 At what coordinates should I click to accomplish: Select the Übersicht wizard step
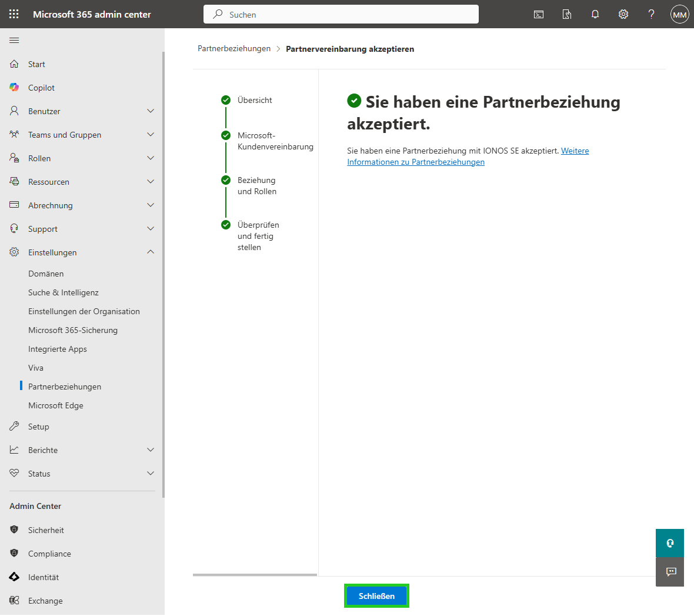pyautogui.click(x=255, y=101)
